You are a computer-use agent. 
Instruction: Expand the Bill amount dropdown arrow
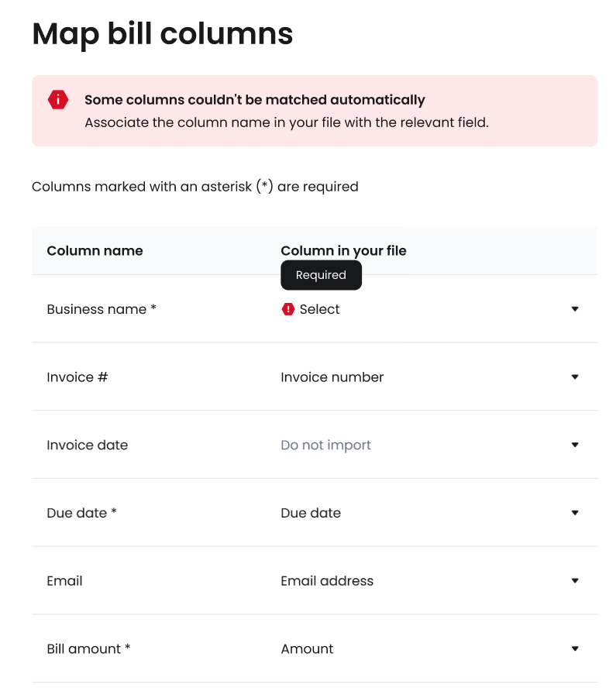pos(575,649)
